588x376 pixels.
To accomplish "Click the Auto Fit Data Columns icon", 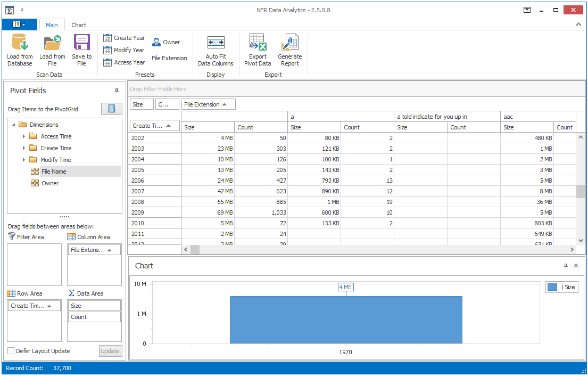I will (x=216, y=43).
